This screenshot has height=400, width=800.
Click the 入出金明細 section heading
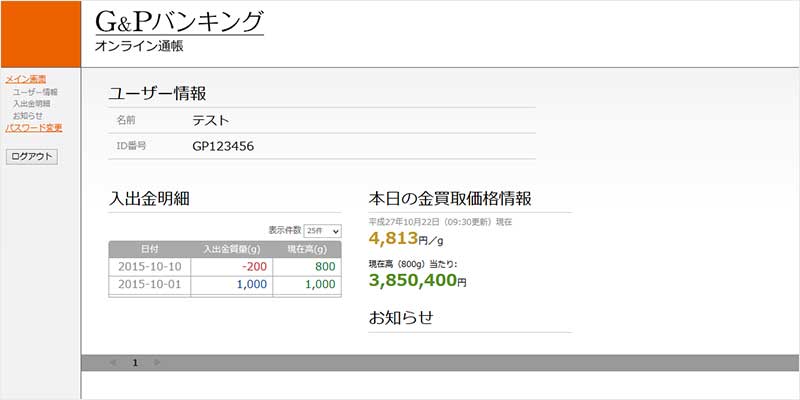click(x=149, y=198)
